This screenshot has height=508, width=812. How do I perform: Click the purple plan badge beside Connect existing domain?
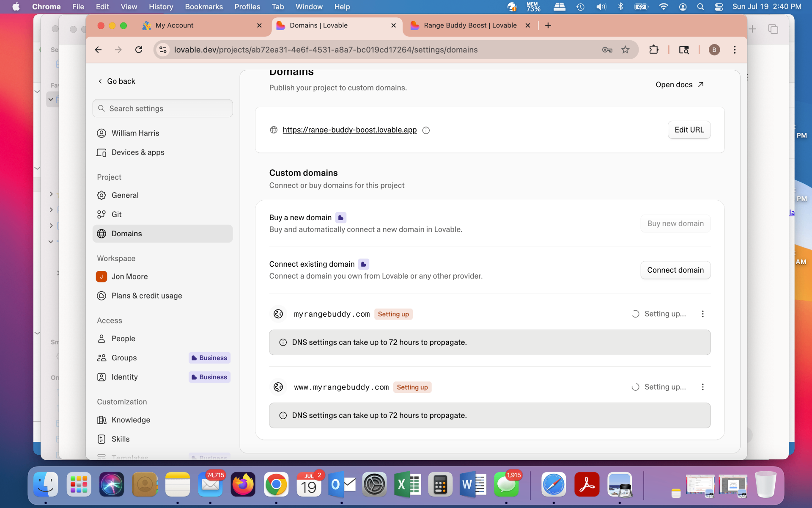364,264
